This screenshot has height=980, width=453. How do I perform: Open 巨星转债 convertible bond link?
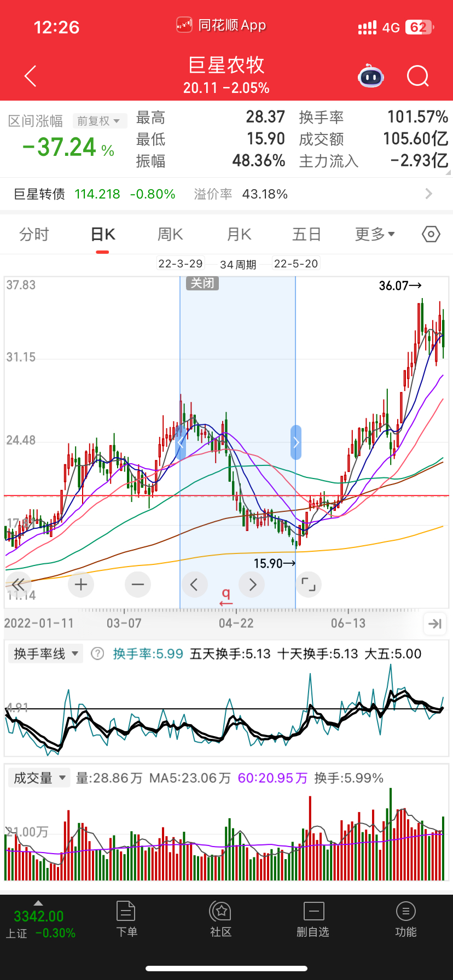click(39, 194)
